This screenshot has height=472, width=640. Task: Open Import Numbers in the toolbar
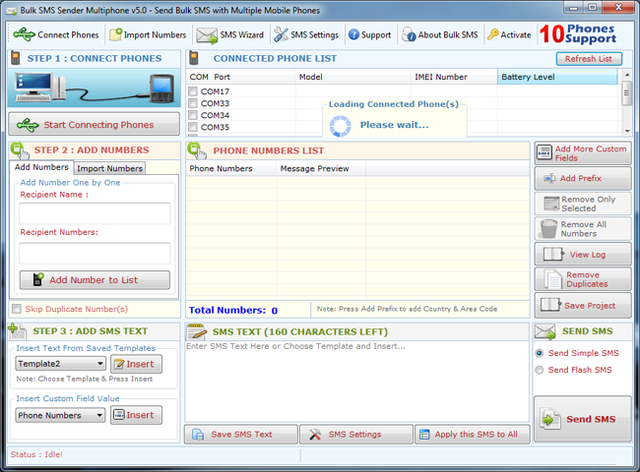(x=147, y=35)
